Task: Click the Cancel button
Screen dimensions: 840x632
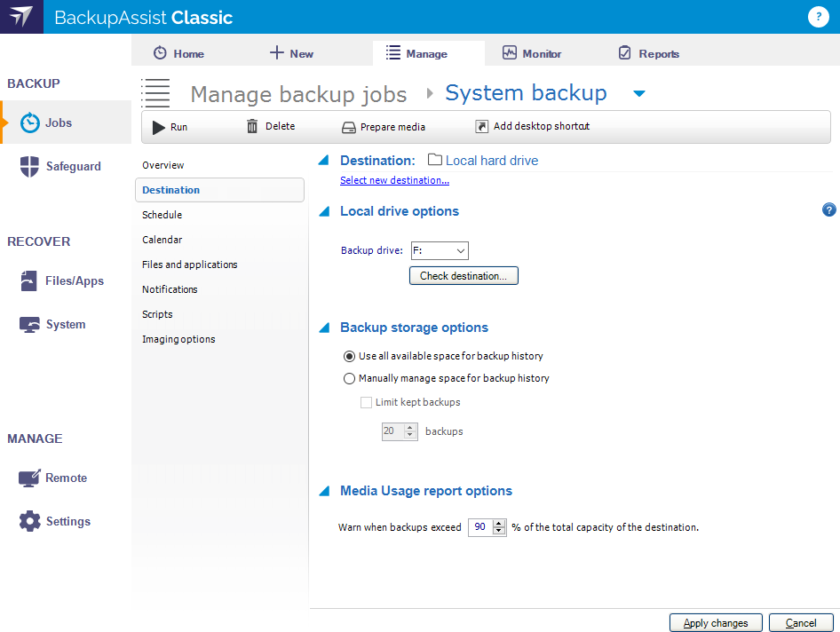Action: (x=801, y=623)
